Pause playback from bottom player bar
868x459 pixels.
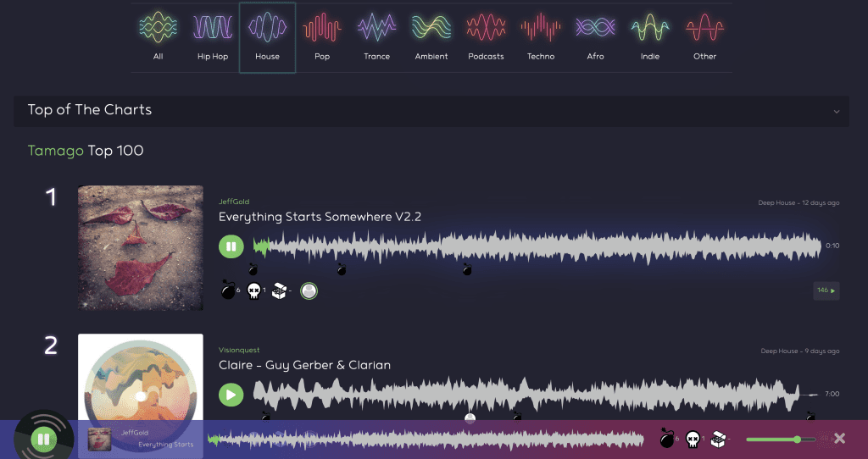[43, 439]
